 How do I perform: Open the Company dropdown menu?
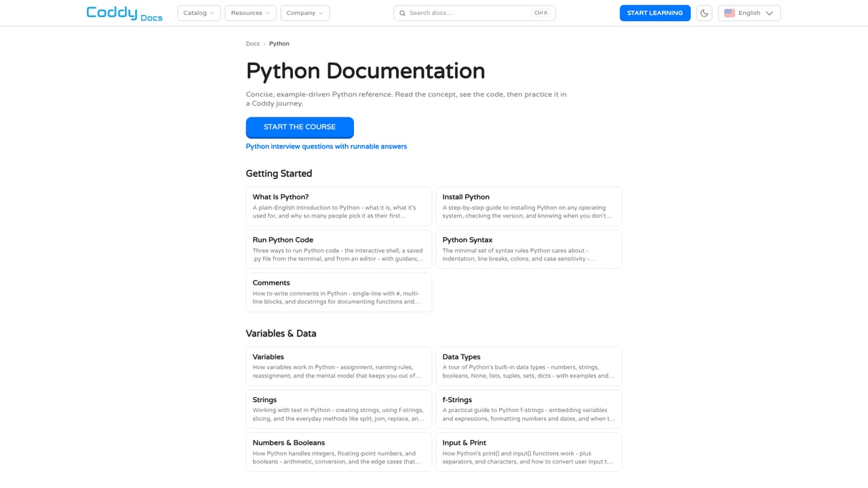[x=305, y=13]
